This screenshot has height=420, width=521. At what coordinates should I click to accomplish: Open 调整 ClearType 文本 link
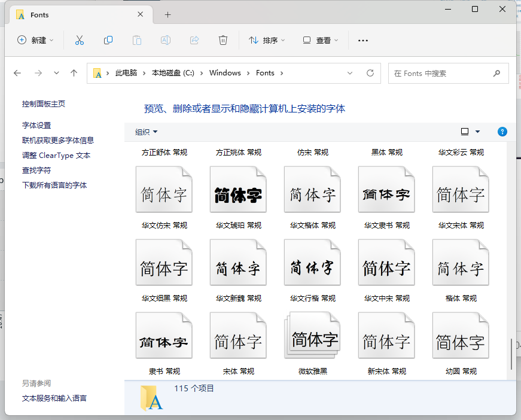pos(56,156)
